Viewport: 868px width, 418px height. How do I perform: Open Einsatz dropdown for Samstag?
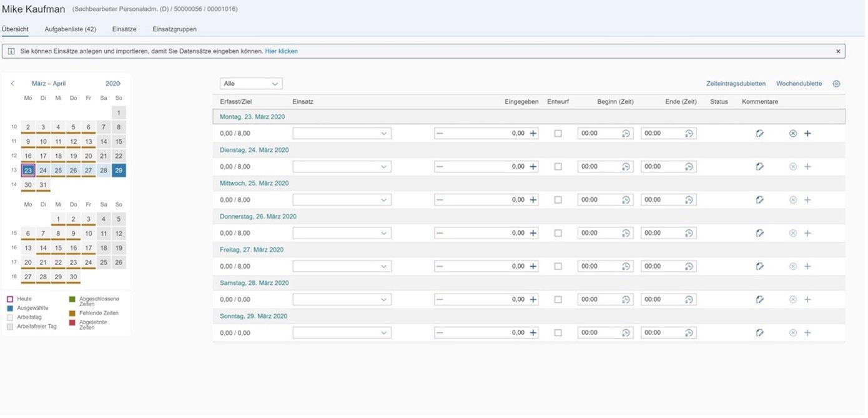pos(385,299)
